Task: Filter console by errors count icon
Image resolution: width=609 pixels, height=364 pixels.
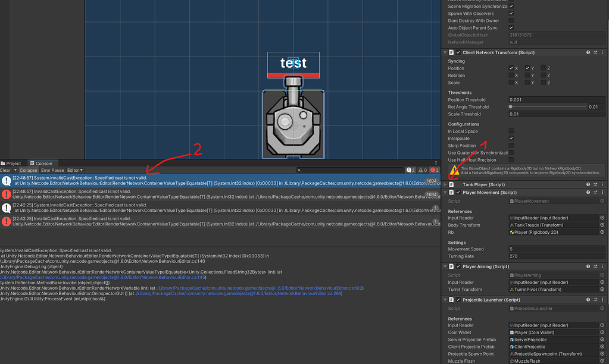Action: (433, 170)
